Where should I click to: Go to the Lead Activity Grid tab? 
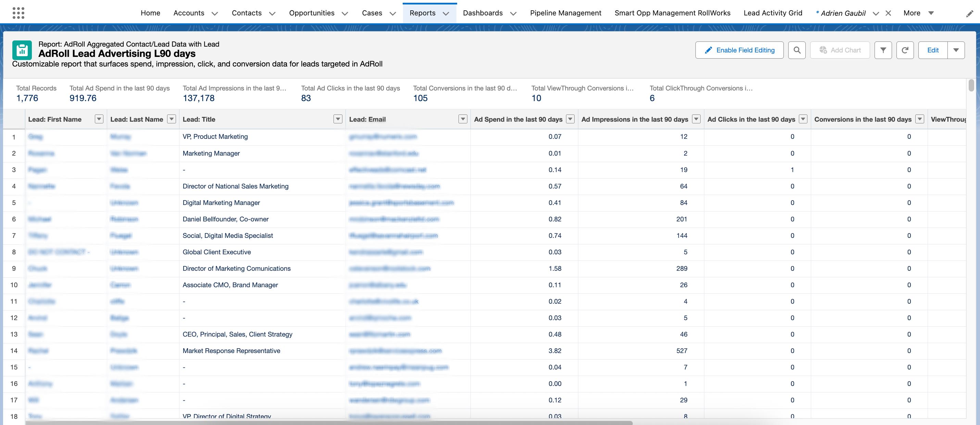772,13
